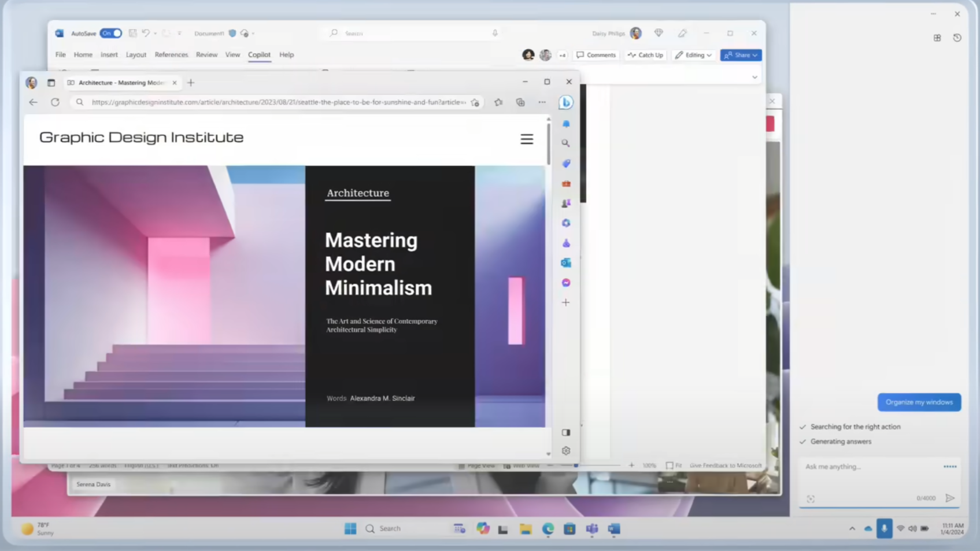980x551 pixels.
Task: Open Edge more options ellipsis menu
Action: 542,102
